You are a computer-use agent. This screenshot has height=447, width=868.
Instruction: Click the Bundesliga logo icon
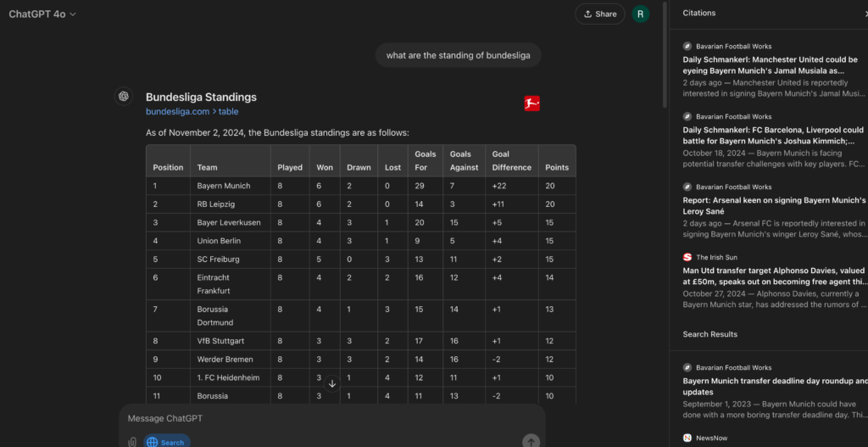tap(531, 103)
